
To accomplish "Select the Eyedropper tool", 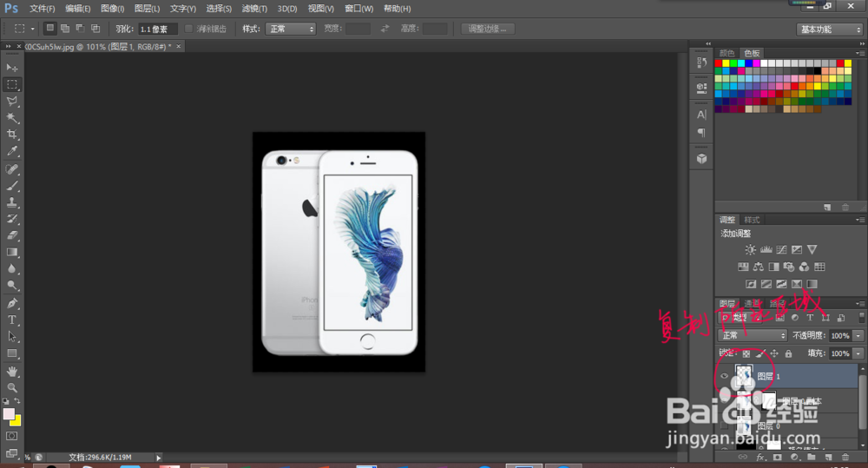I will (x=11, y=151).
